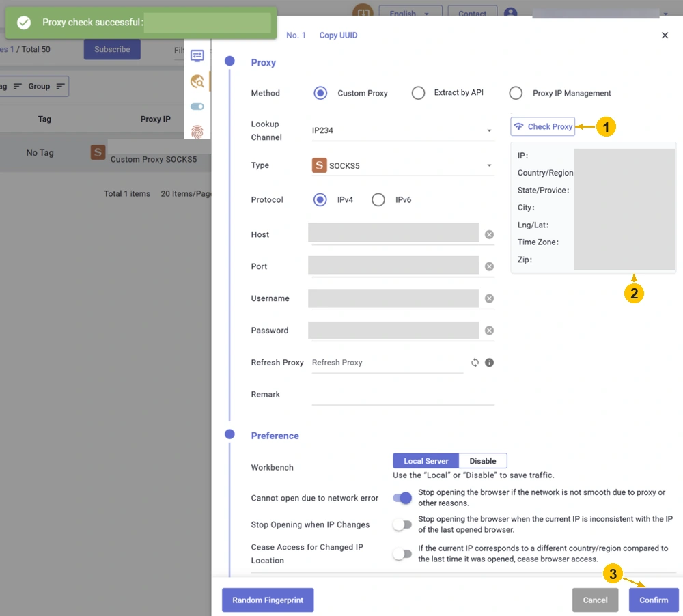Open the user account avatar

click(510, 12)
